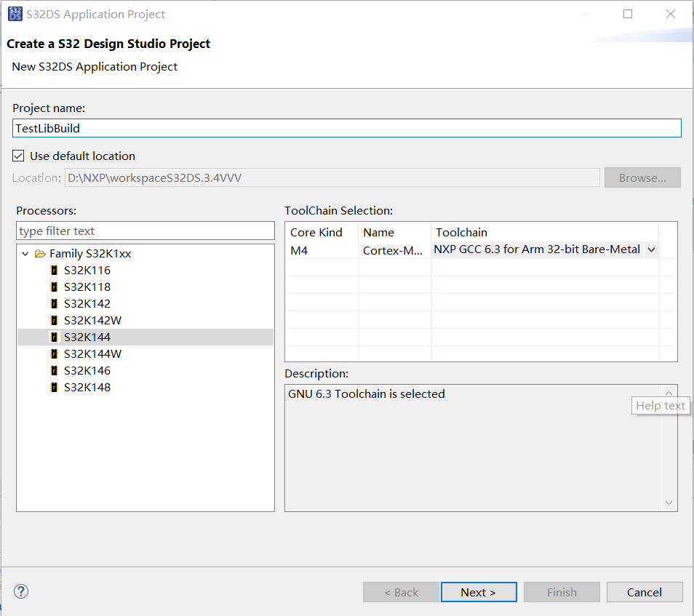Viewport: 694px width, 616px height.
Task: Click the S32K116 processor chip icon
Action: pyautogui.click(x=54, y=271)
